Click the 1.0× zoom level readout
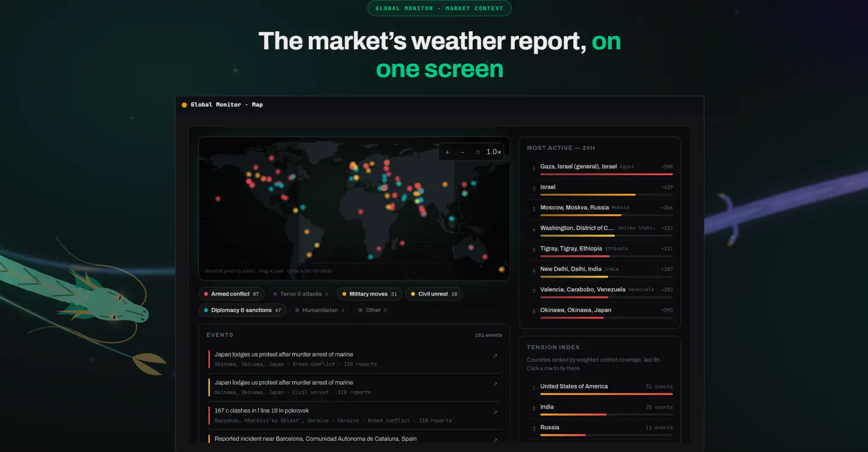The height and width of the screenshot is (452, 868). click(x=493, y=152)
